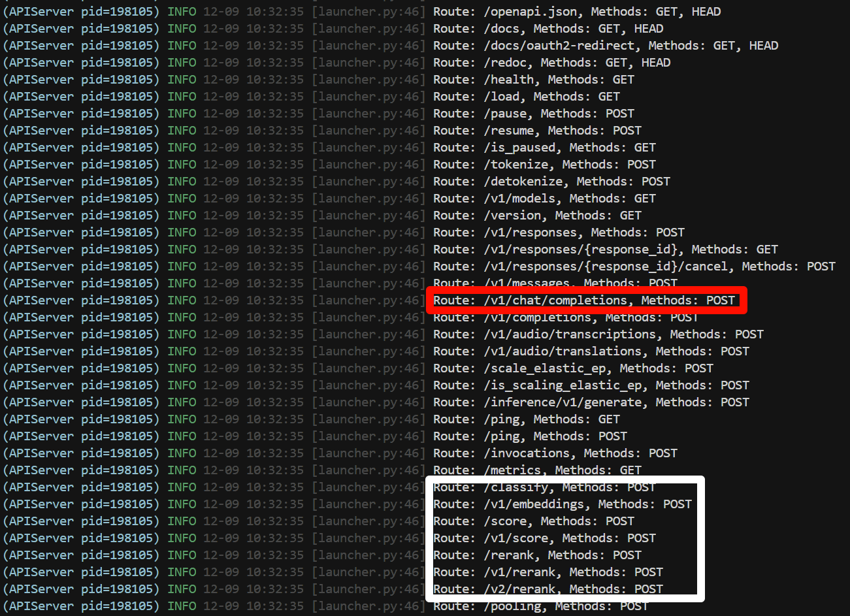The height and width of the screenshot is (616, 850).
Task: Click the /v1/audio/transcriptions route text
Action: click(598, 334)
